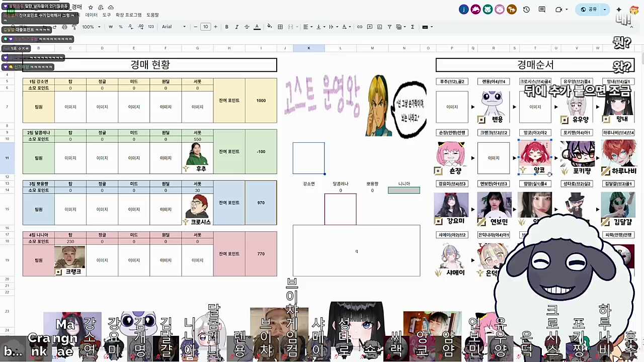644x362 pixels.
Task: Click remaining points cell showing 770
Action: 261,254
